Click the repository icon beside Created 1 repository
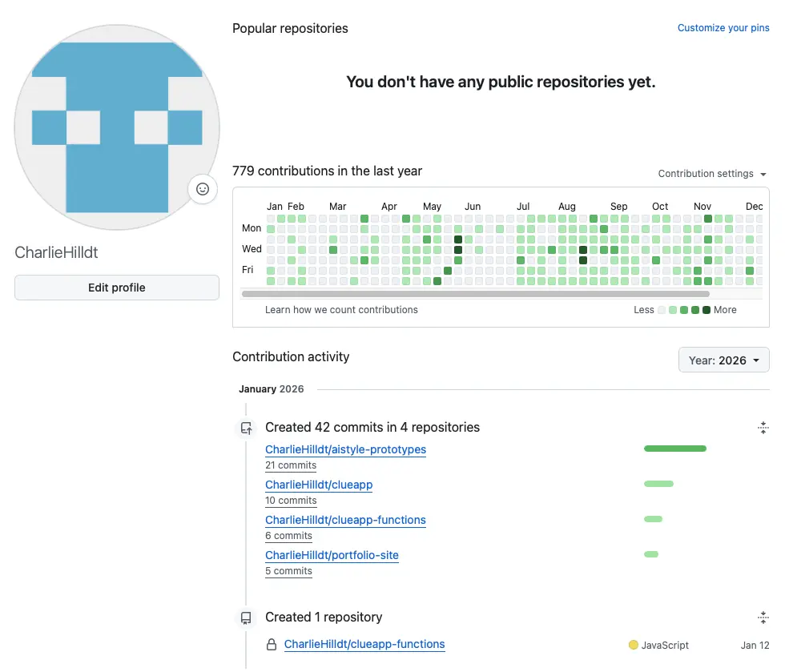This screenshot has height=672, width=789. (245, 618)
